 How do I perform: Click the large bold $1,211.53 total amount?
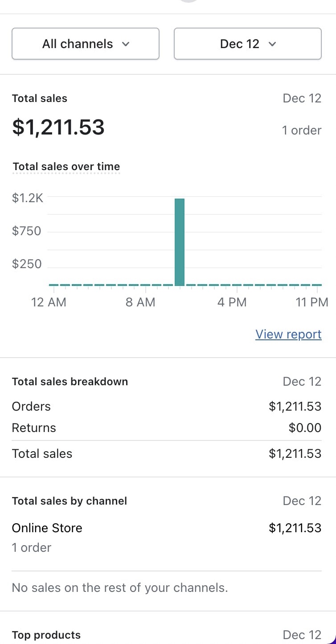(58, 127)
